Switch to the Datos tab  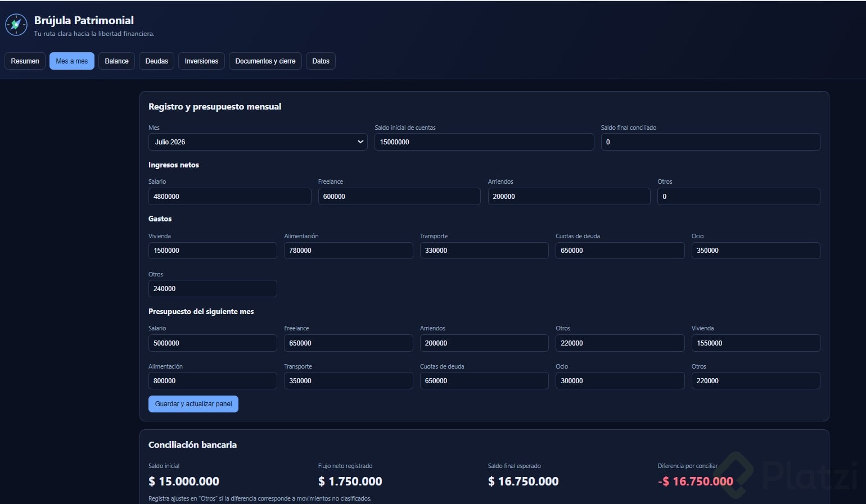coord(321,61)
